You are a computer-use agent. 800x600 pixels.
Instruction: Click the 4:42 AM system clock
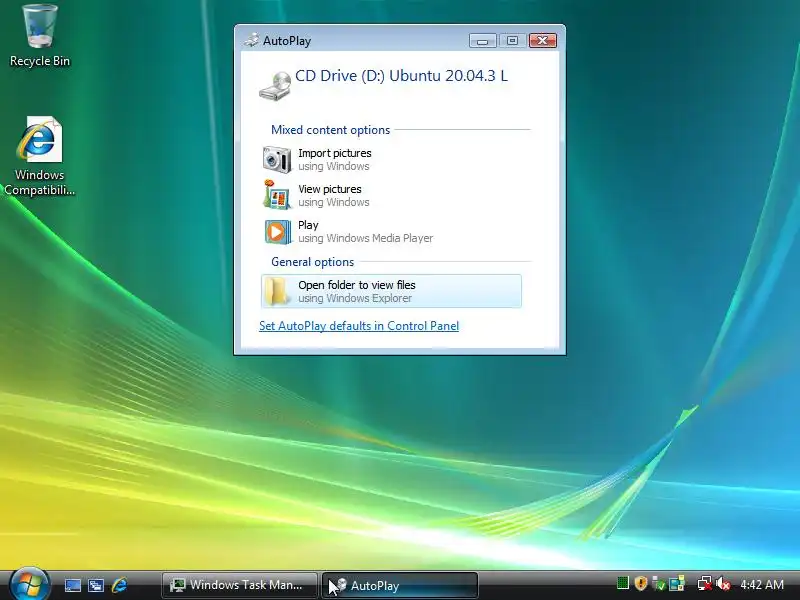click(762, 584)
